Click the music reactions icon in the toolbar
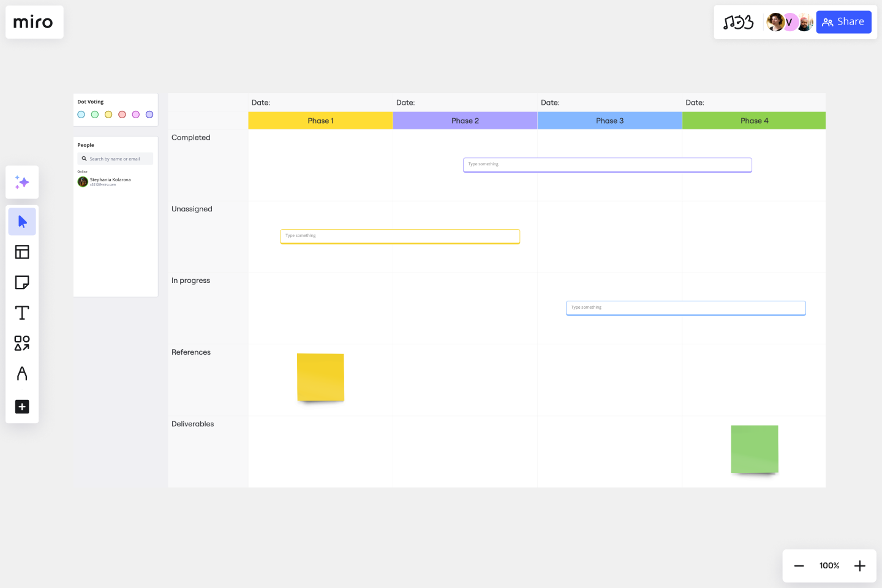The width and height of the screenshot is (882, 588). (738, 21)
